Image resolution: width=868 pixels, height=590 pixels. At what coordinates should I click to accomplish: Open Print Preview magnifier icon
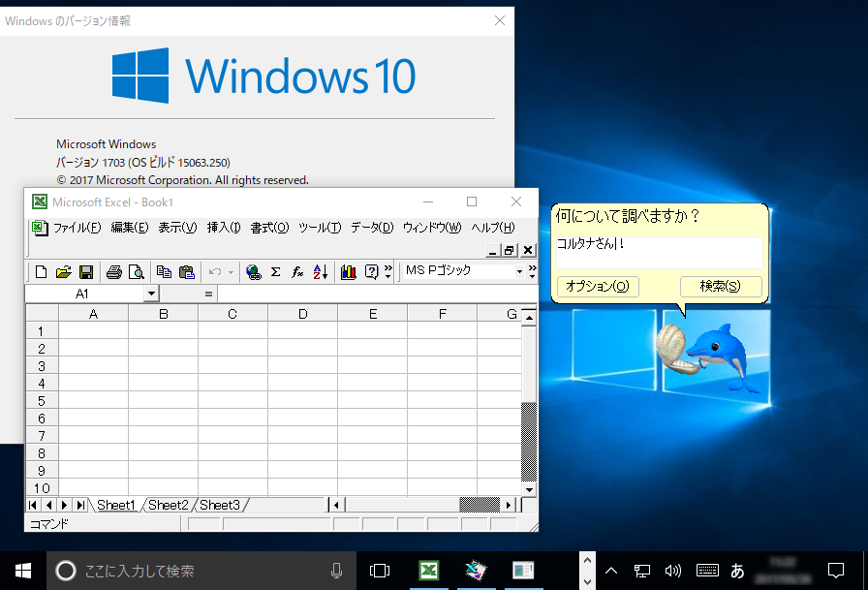pyautogui.click(x=137, y=272)
